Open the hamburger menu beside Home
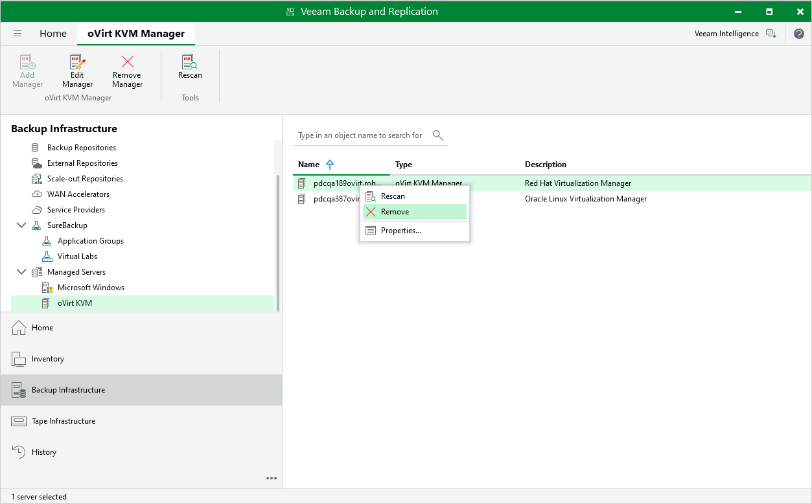Viewport: 812px width, 504px height. click(x=17, y=33)
